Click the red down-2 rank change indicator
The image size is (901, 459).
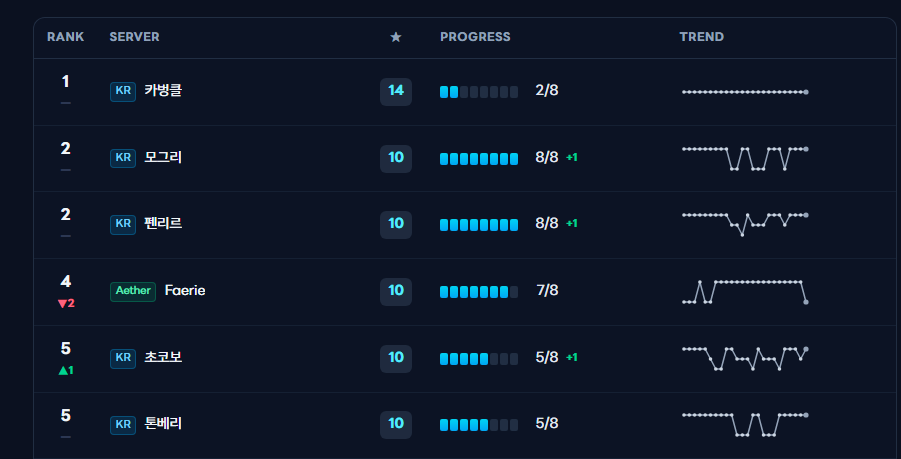click(66, 303)
